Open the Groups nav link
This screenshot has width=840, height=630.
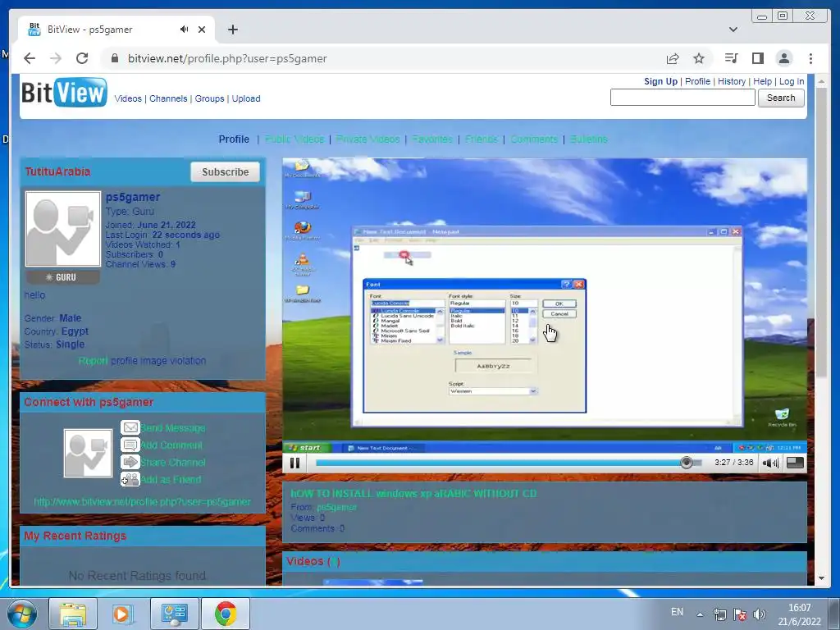pyautogui.click(x=209, y=98)
